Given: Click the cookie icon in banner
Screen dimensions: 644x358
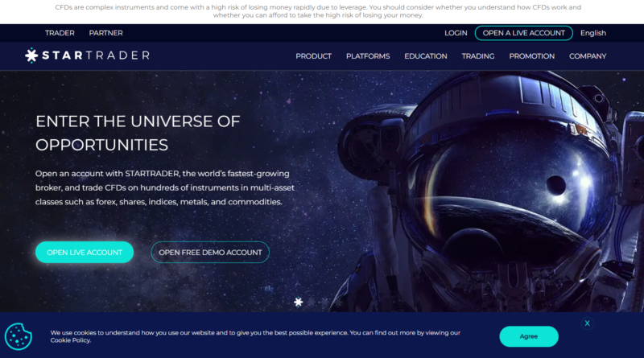Looking at the screenshot, I should (x=18, y=336).
